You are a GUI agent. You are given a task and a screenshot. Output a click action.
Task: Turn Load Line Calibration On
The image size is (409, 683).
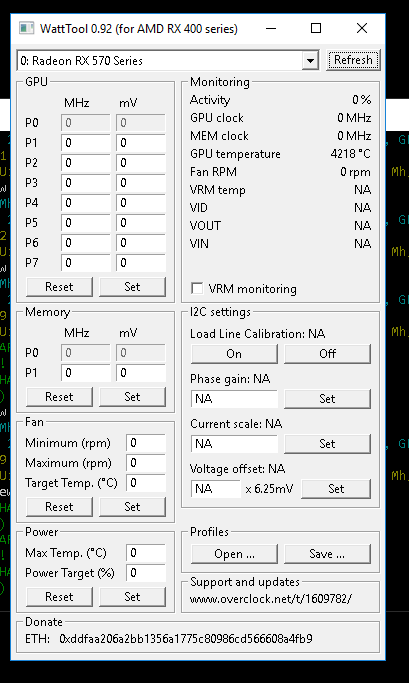pyautogui.click(x=234, y=354)
